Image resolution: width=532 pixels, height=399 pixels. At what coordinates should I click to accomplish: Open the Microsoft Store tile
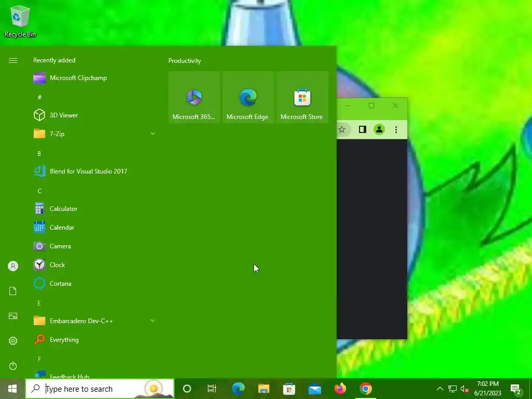302,97
